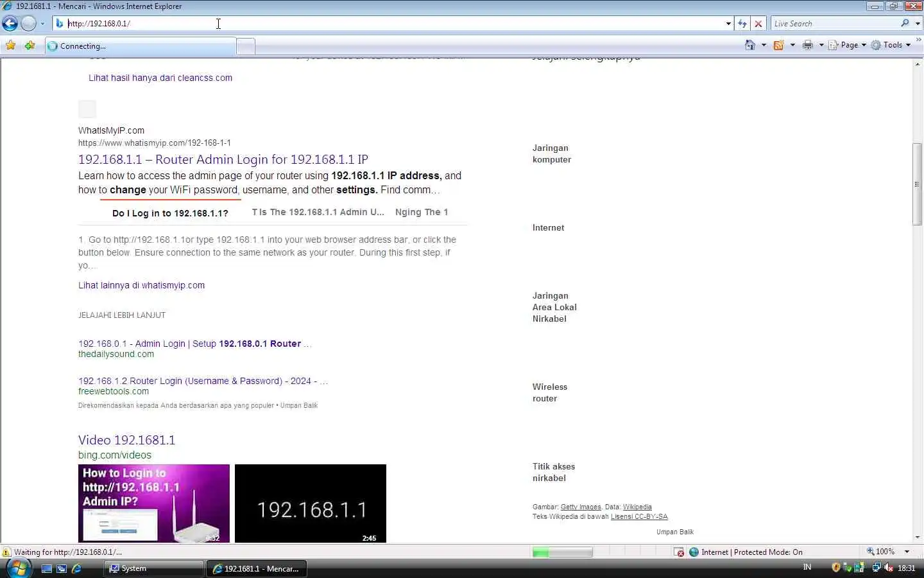
Task: Click the Jaringan komputer related topic
Action: point(552,153)
